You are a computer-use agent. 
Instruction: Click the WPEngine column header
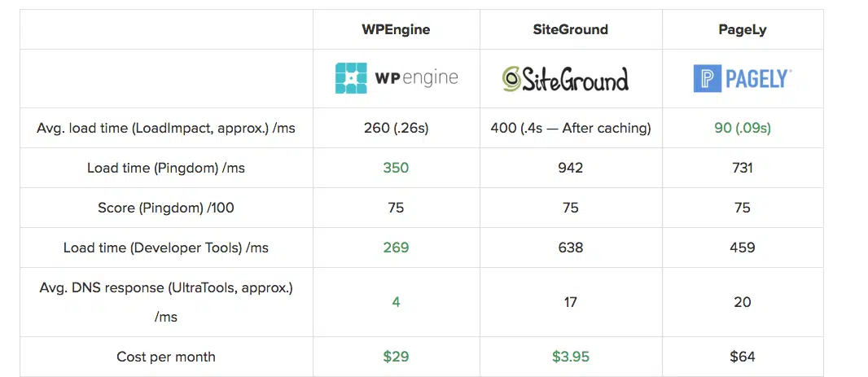(x=396, y=29)
